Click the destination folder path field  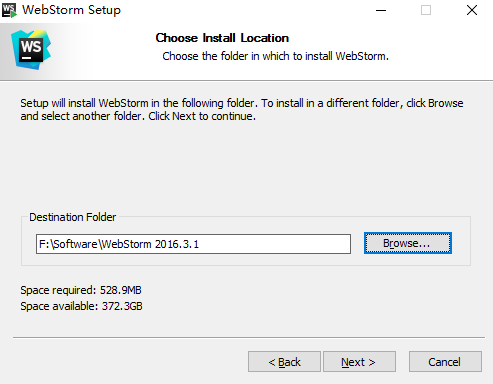click(x=193, y=244)
